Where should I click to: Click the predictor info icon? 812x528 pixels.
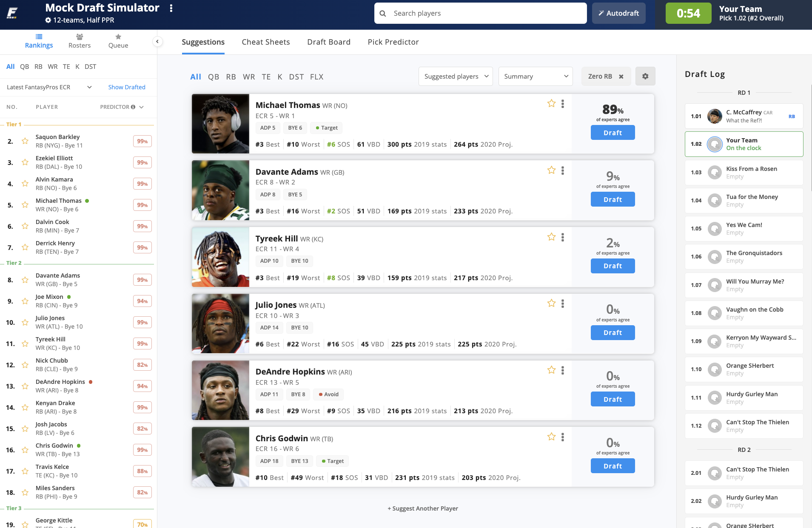tap(133, 107)
